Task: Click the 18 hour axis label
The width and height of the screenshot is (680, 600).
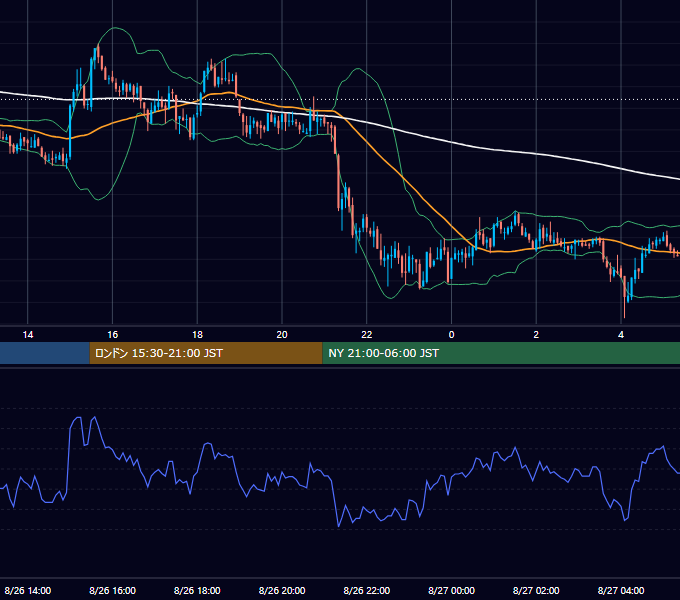Action: pos(197,335)
